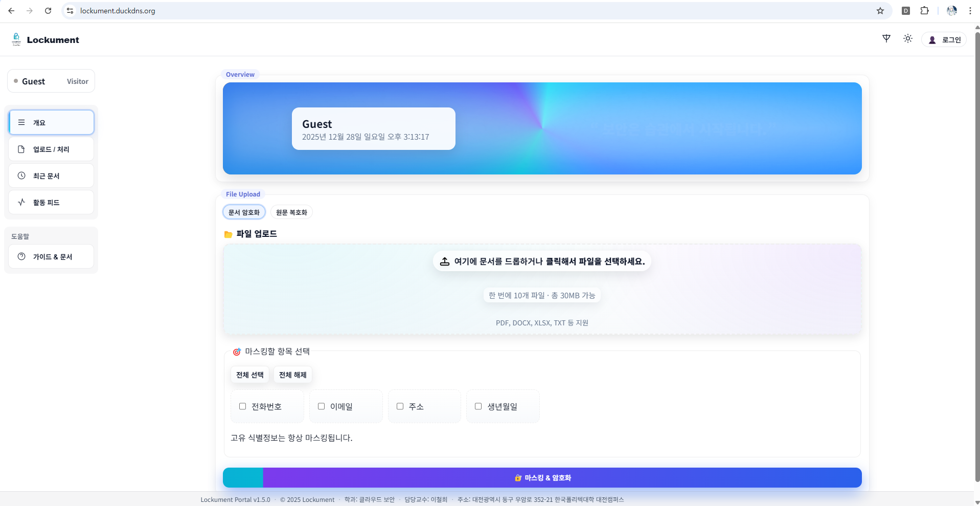980x506 pixels.
Task: Click the 로그인 button
Action: [x=944, y=40]
